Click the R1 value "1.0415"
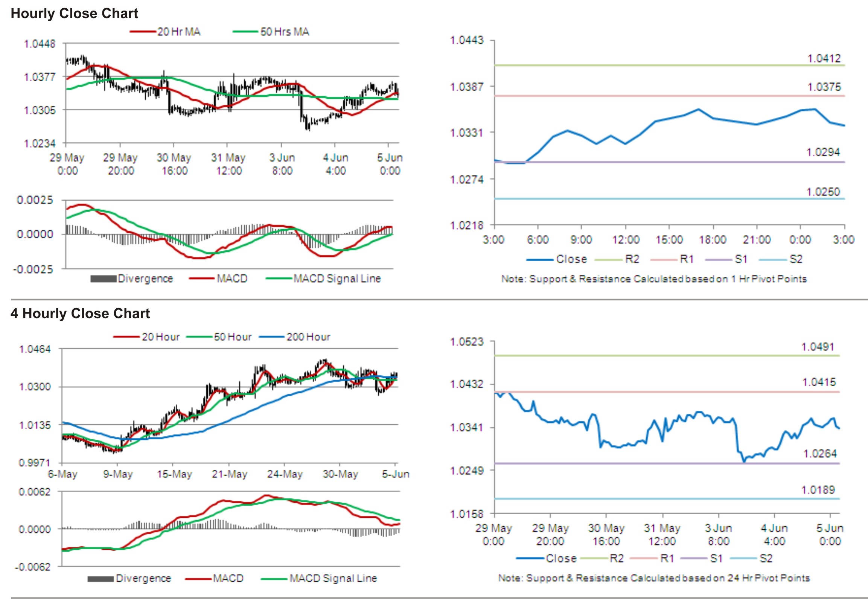868x599 pixels. pos(819,382)
